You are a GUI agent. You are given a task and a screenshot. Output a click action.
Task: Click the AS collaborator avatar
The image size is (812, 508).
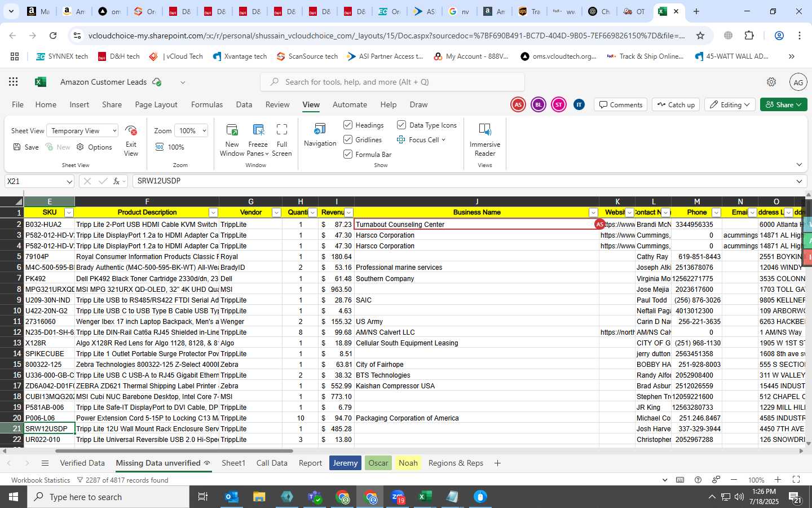[x=518, y=104]
